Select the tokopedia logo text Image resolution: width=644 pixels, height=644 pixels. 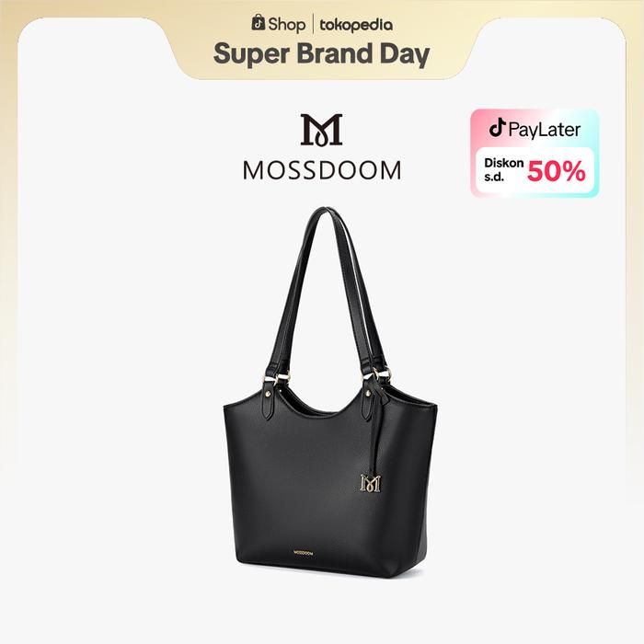[356, 26]
